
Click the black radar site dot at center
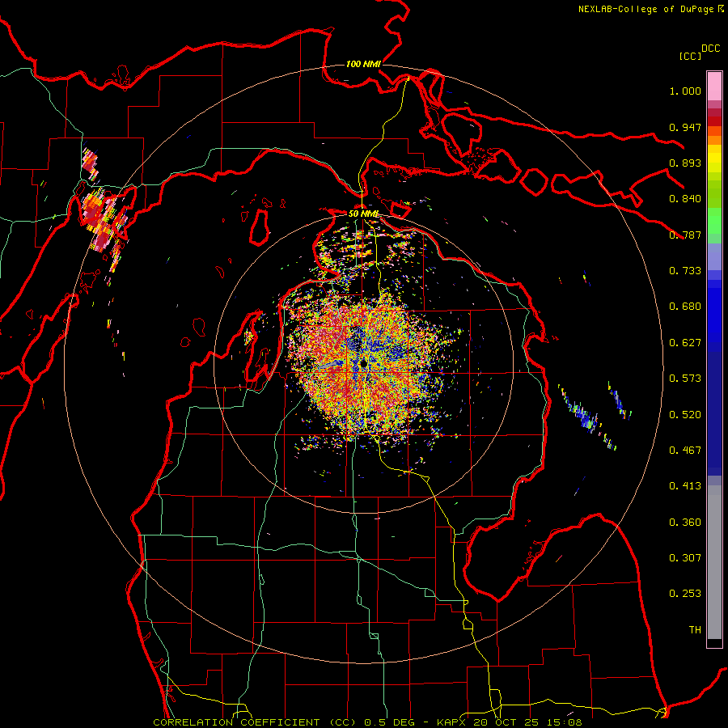(364, 363)
